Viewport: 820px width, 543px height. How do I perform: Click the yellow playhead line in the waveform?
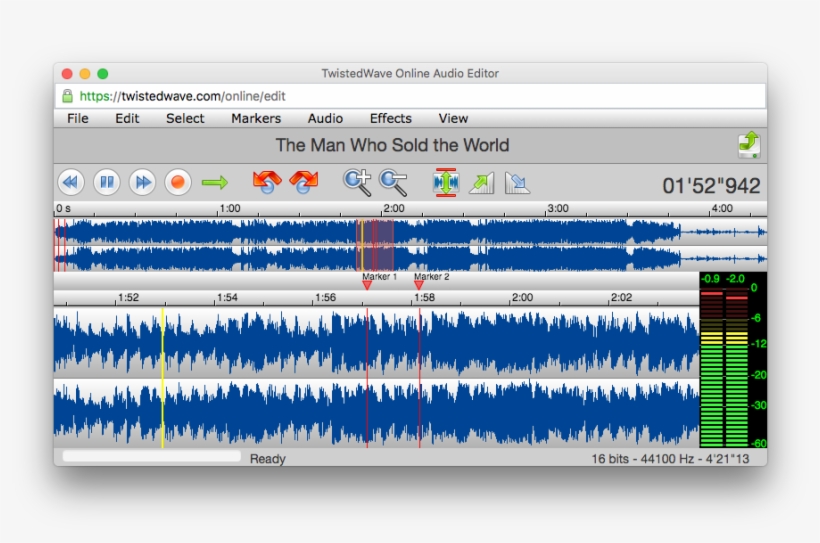point(163,378)
